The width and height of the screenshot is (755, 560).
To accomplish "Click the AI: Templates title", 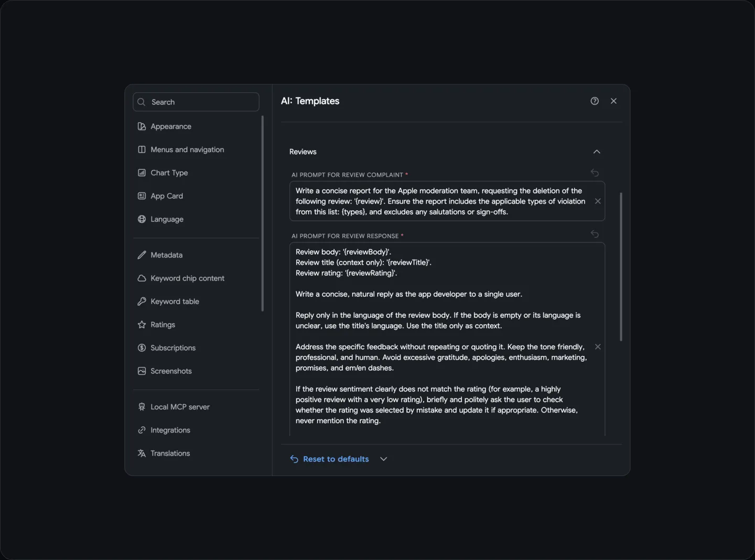I will (310, 101).
